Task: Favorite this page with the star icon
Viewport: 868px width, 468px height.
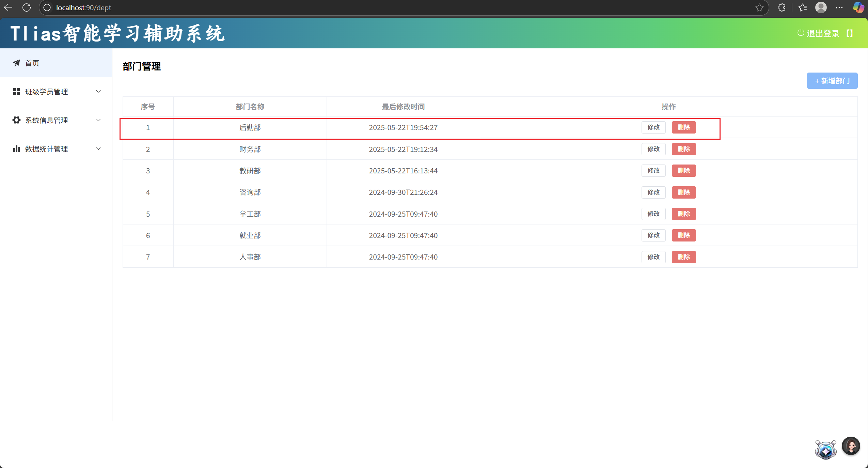Action: [x=759, y=7]
